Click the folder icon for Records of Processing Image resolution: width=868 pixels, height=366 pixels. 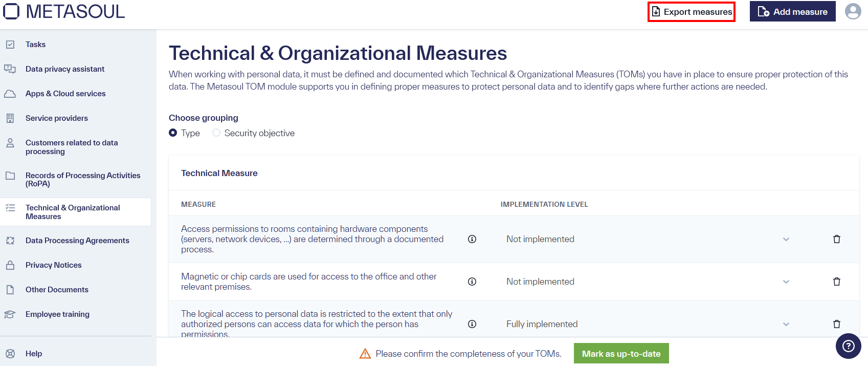tap(10, 176)
